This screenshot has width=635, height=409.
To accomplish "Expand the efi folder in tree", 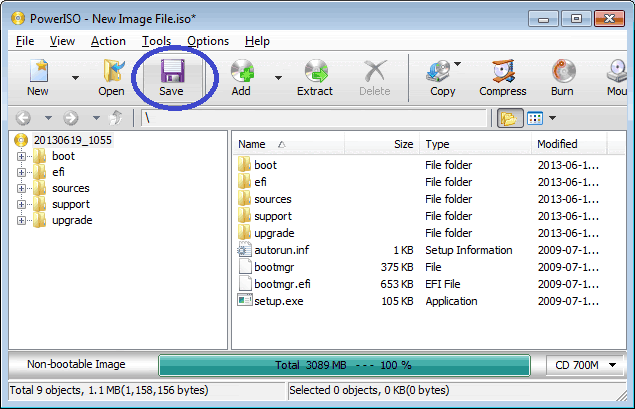I will pos(21,172).
